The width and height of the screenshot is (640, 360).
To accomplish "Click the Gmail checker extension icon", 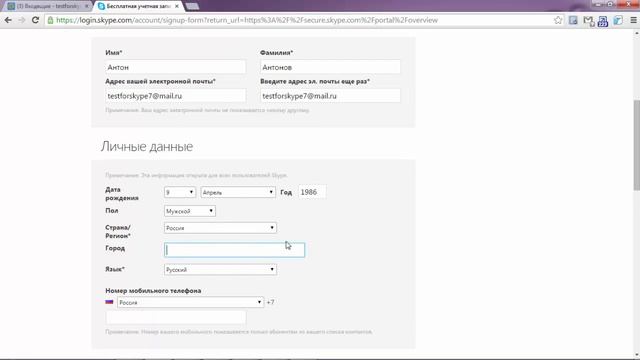I will 588,20.
